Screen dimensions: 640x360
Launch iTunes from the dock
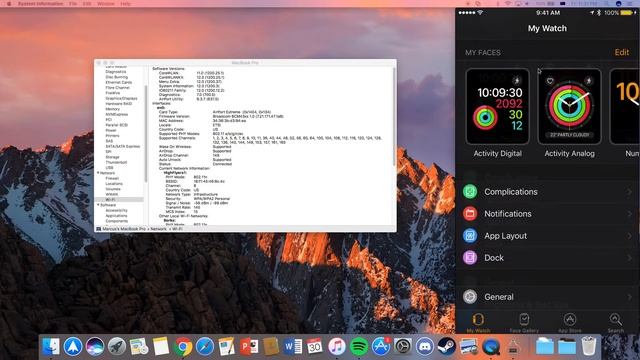337,347
